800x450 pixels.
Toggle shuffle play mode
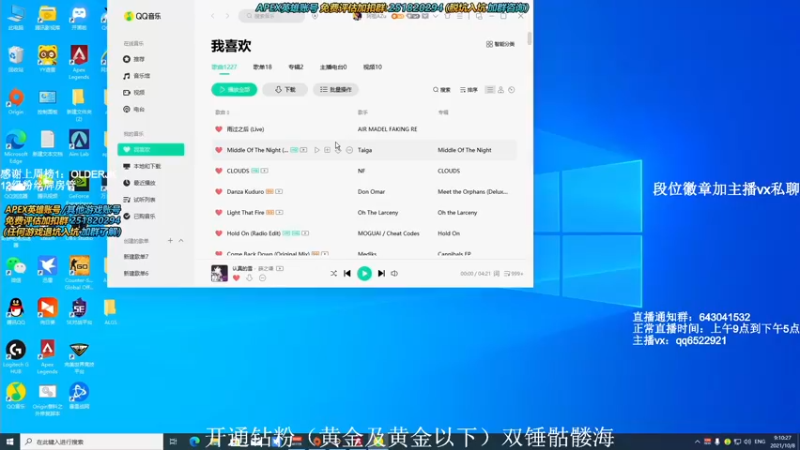pyautogui.click(x=333, y=273)
